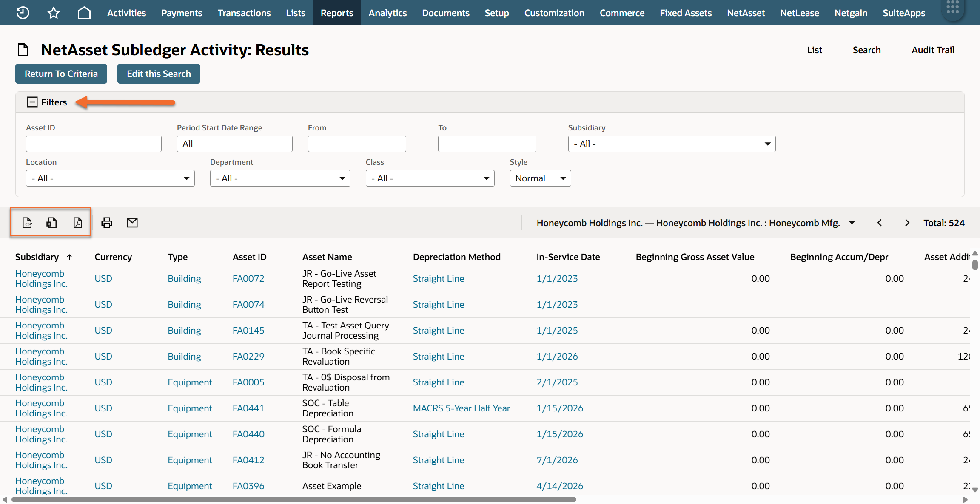The image size is (980, 504).
Task: Print the subledger results
Action: pyautogui.click(x=107, y=223)
